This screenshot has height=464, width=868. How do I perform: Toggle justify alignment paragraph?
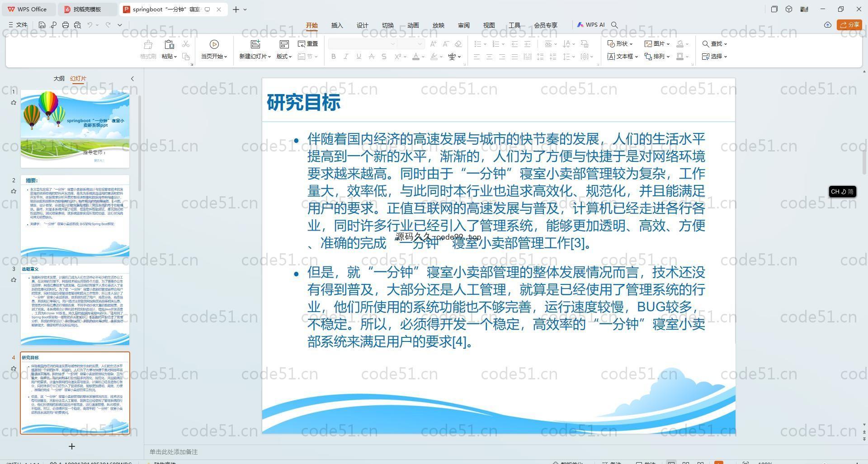click(514, 57)
